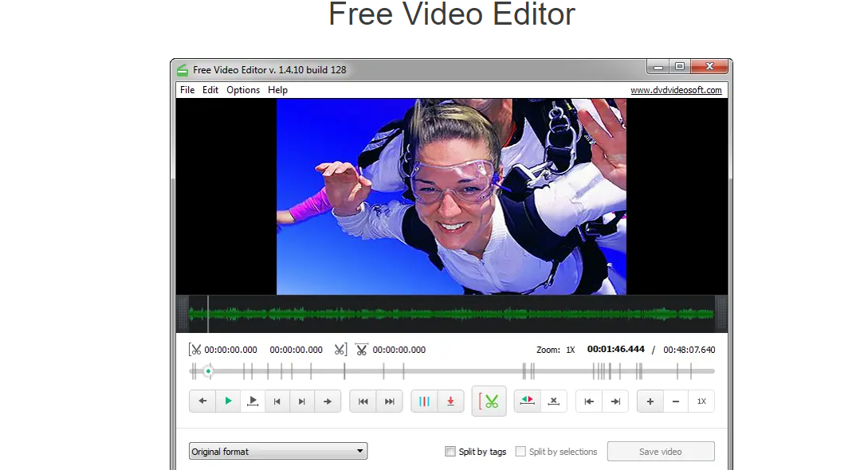Click the colored vertical bars tags icon
868x470 pixels.
click(x=424, y=401)
